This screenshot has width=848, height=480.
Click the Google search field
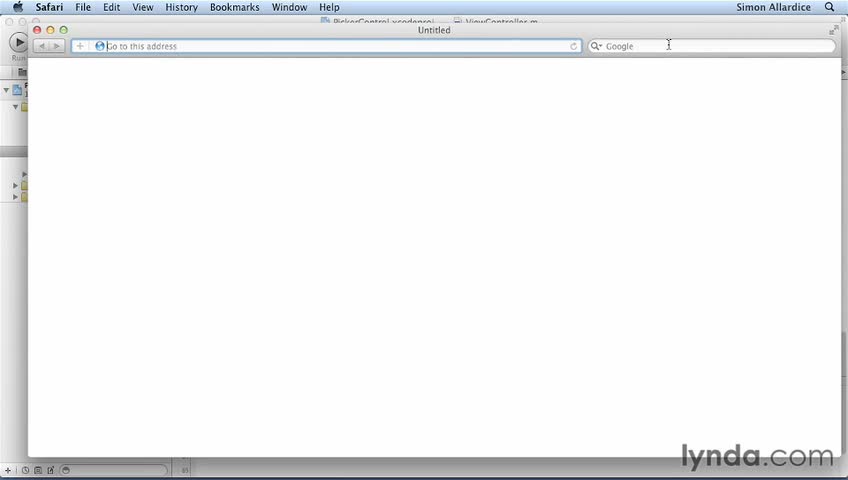coord(712,46)
